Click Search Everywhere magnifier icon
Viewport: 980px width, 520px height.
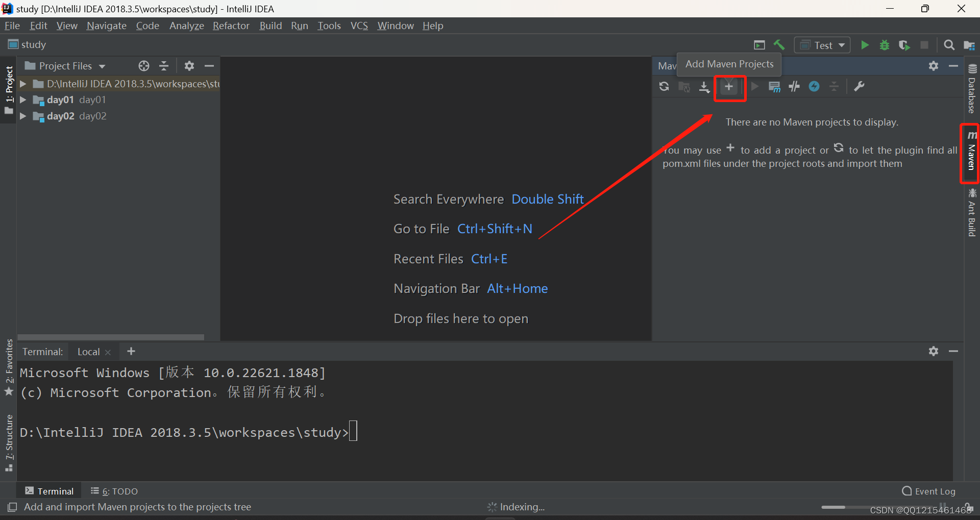949,45
